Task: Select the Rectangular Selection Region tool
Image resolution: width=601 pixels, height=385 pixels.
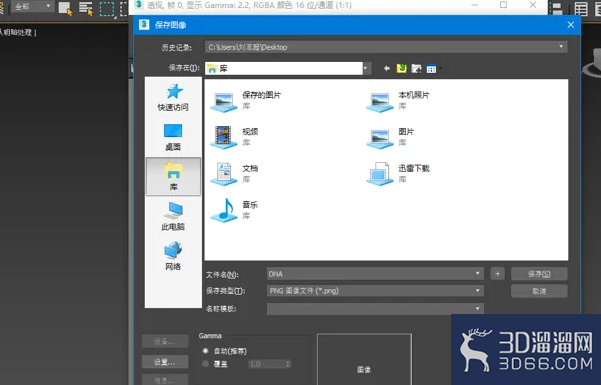Action: (x=107, y=8)
